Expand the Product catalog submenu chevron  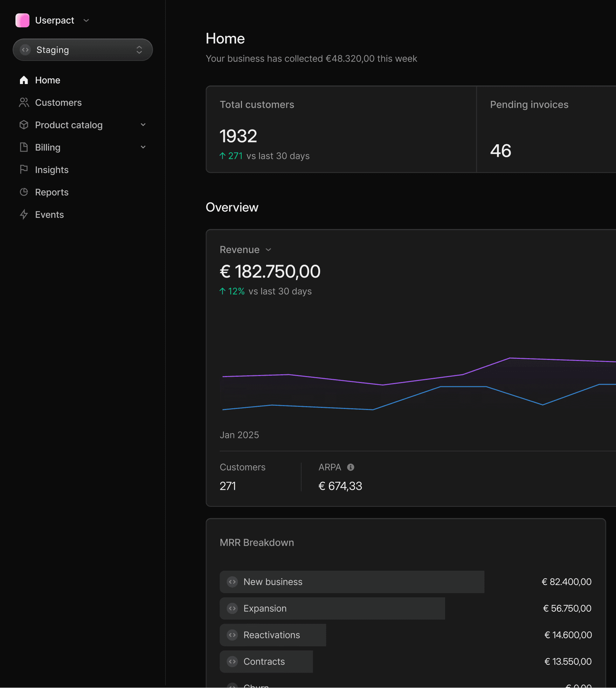[143, 125]
